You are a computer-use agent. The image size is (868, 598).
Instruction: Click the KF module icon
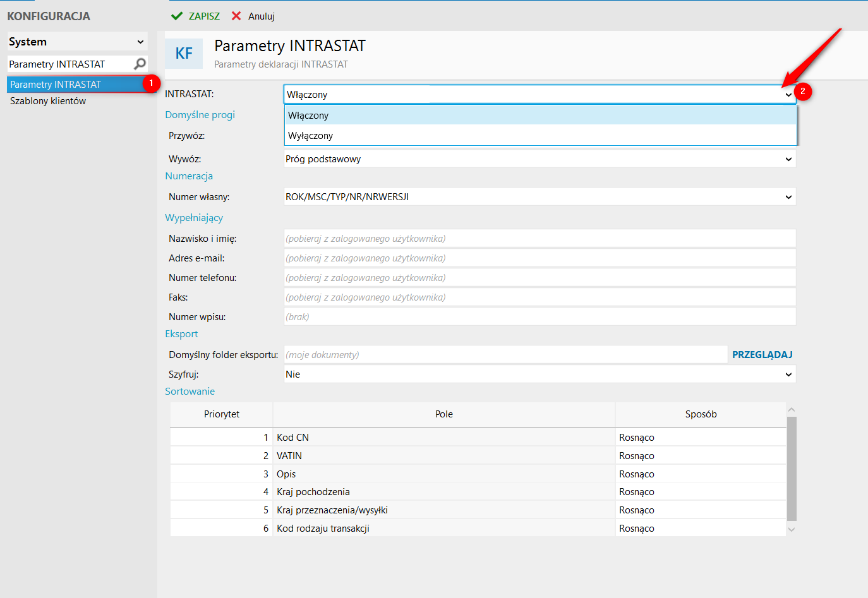184,54
